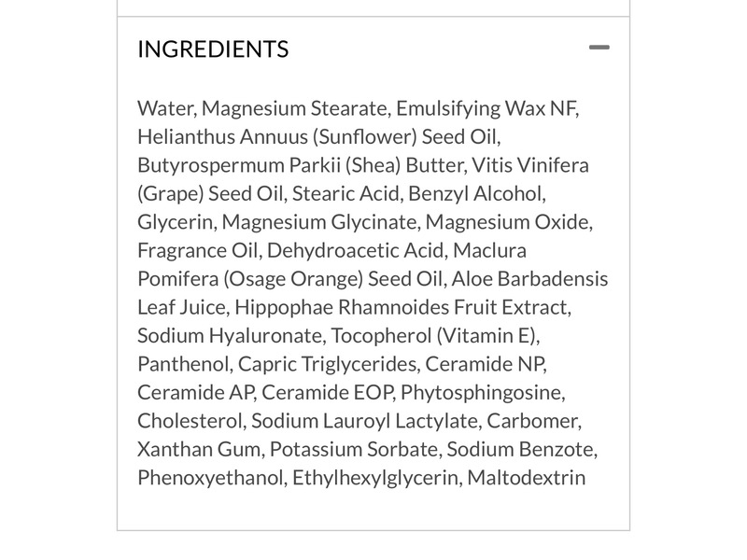Screen dimensions: 747x560
Task: Click the word Water in ingredients
Action: click(164, 108)
